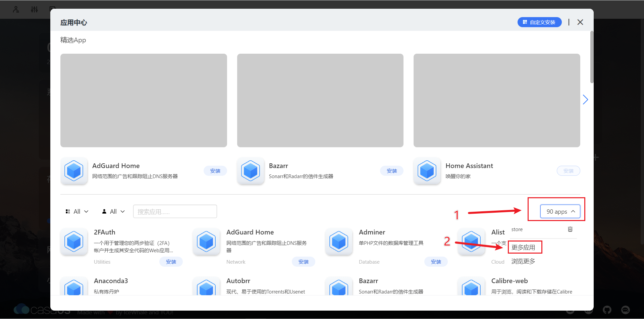Install the Adminer app
The height and width of the screenshot is (319, 644).
point(436,262)
